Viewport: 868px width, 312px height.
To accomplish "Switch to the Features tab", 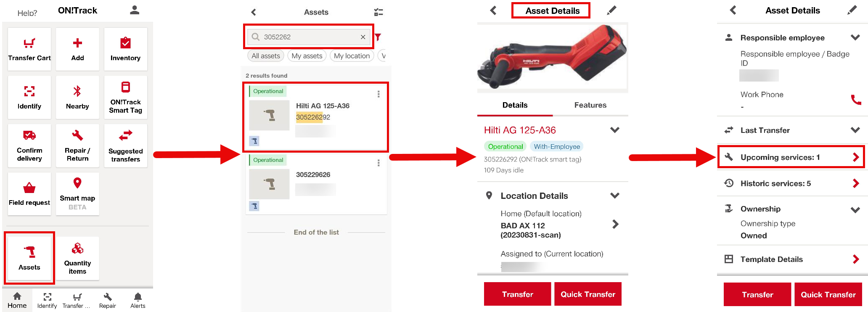I will [590, 105].
